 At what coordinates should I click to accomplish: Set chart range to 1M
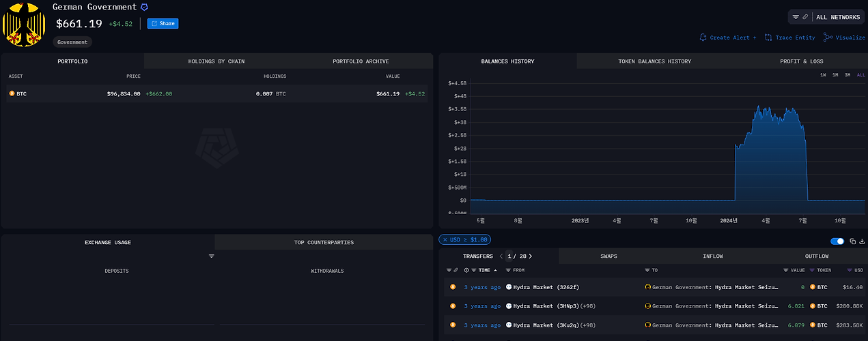click(x=835, y=75)
